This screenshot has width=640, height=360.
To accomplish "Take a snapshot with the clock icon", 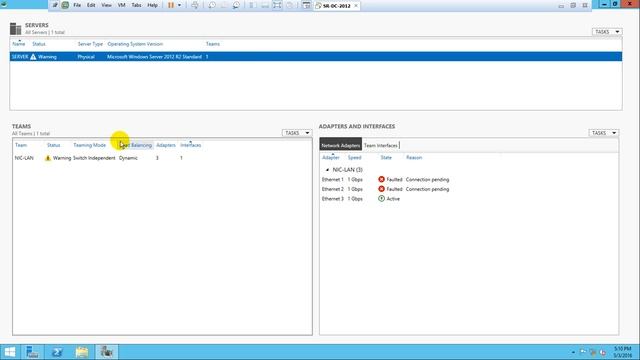I will tap(212, 5).
